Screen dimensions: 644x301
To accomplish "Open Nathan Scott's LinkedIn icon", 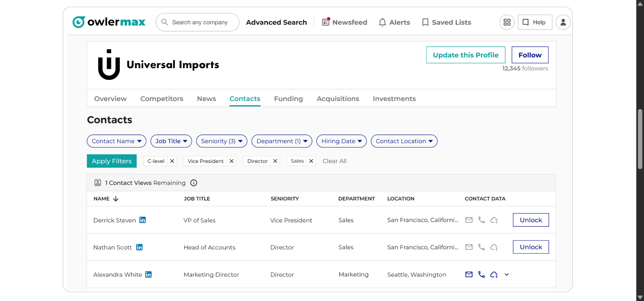I will tap(140, 247).
